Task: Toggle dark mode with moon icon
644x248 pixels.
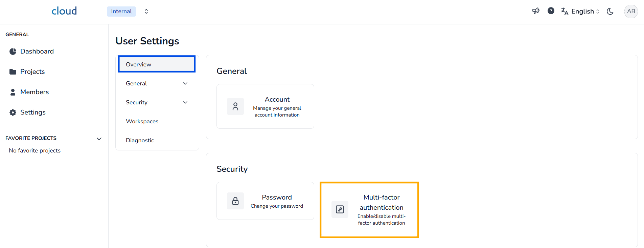Action: pyautogui.click(x=610, y=12)
